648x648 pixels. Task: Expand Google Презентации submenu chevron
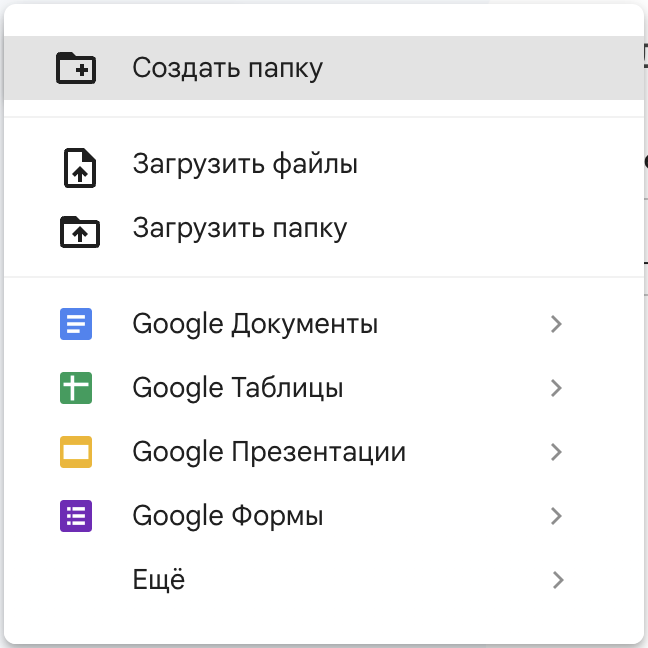click(x=557, y=452)
